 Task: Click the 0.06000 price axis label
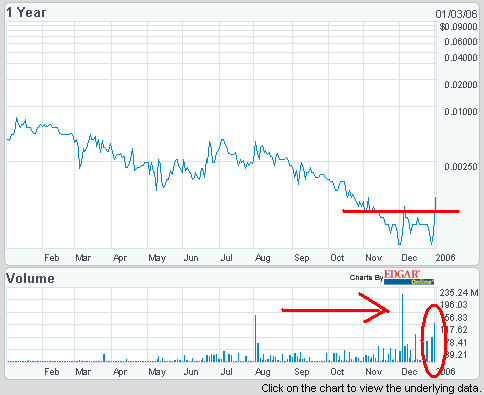(x=461, y=42)
